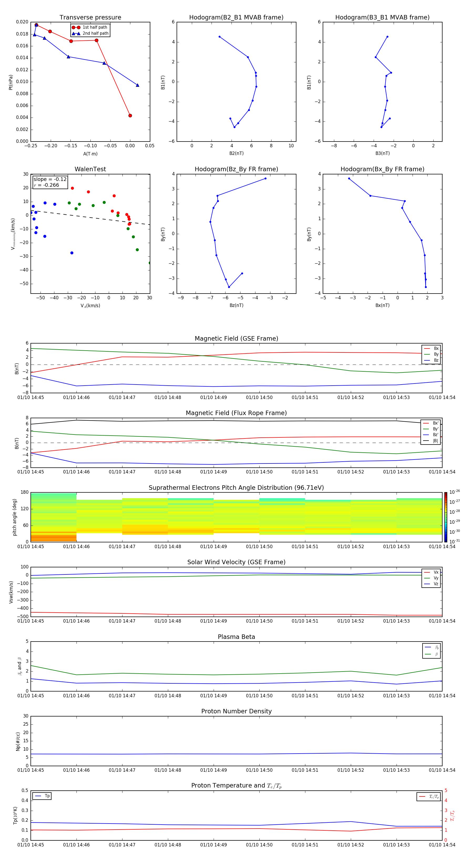The width and height of the screenshot is (473, 868).
Task: Click '1st half path' legend entry
Action: 90,27
